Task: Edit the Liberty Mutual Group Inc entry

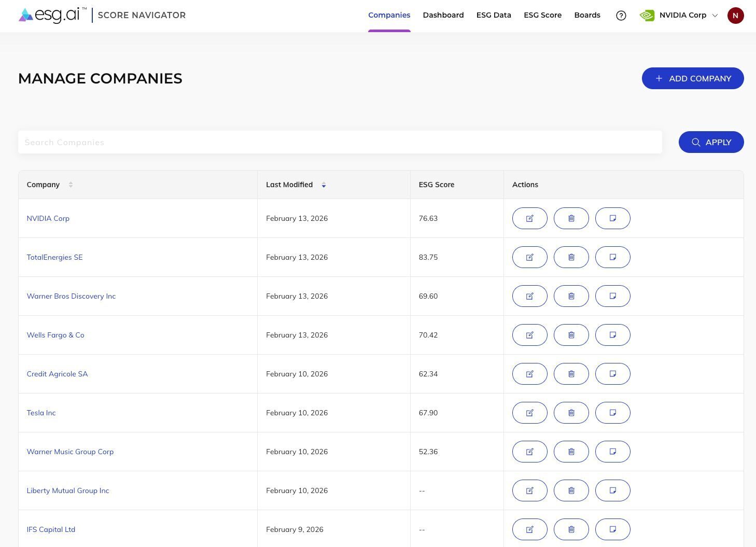Action: coord(529,490)
